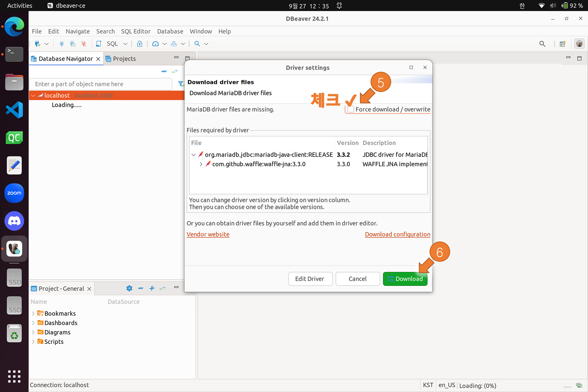The image size is (588, 392).
Task: Open the Help menu
Action: tap(224, 31)
